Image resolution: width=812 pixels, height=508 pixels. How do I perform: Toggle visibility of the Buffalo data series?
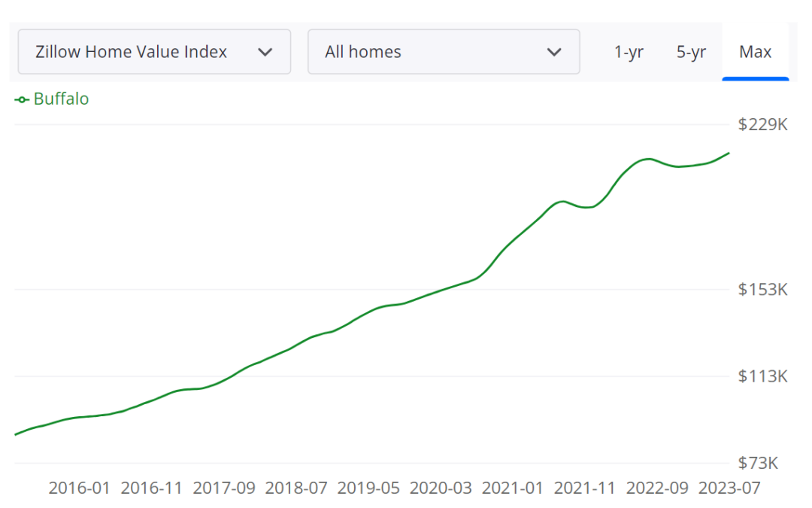click(x=51, y=99)
